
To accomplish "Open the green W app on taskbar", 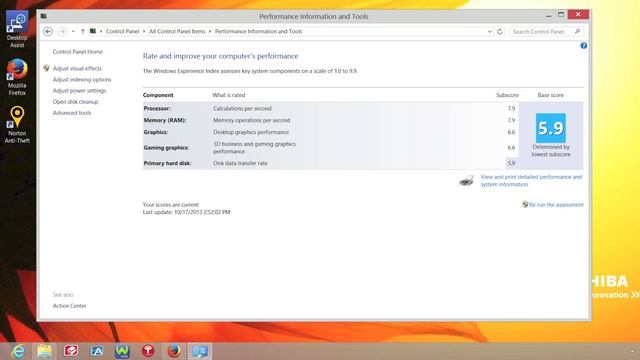I will point(122,351).
